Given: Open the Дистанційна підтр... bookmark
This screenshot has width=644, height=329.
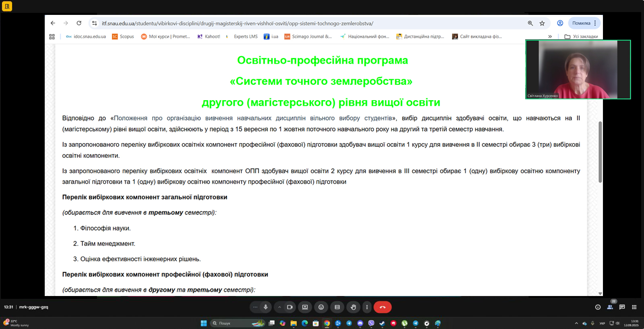Looking at the screenshot, I should [x=420, y=37].
